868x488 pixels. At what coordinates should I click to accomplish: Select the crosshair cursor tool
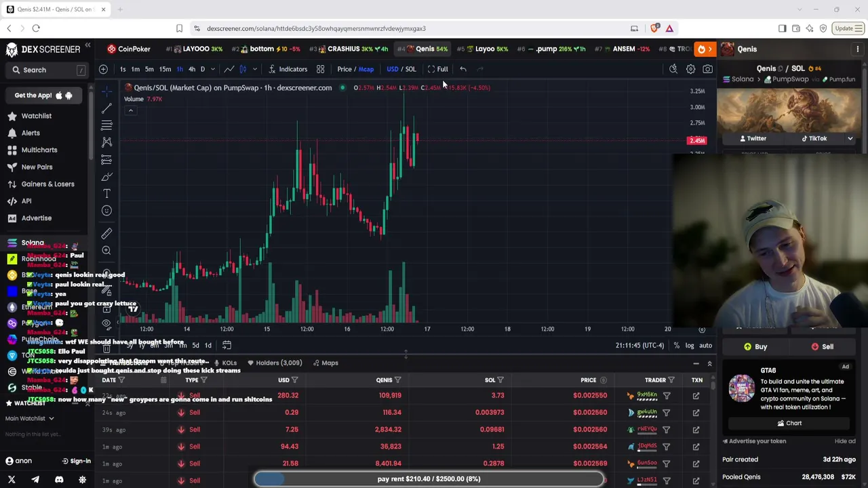tap(106, 91)
